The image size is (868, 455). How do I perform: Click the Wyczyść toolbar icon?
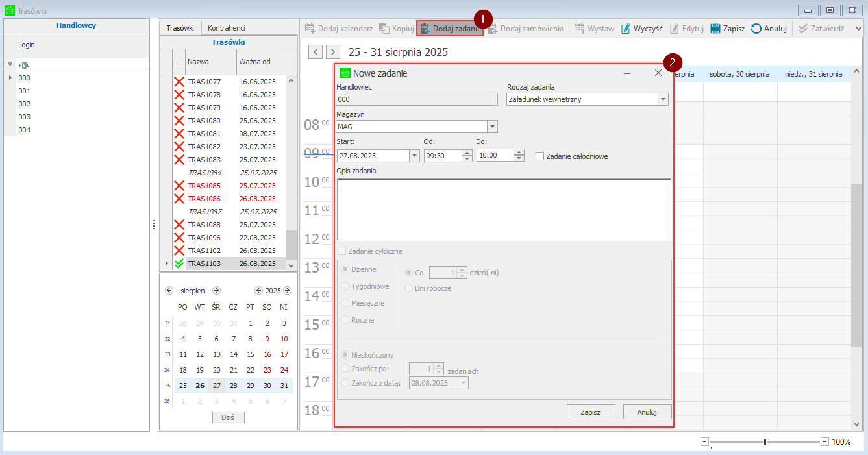tap(626, 29)
